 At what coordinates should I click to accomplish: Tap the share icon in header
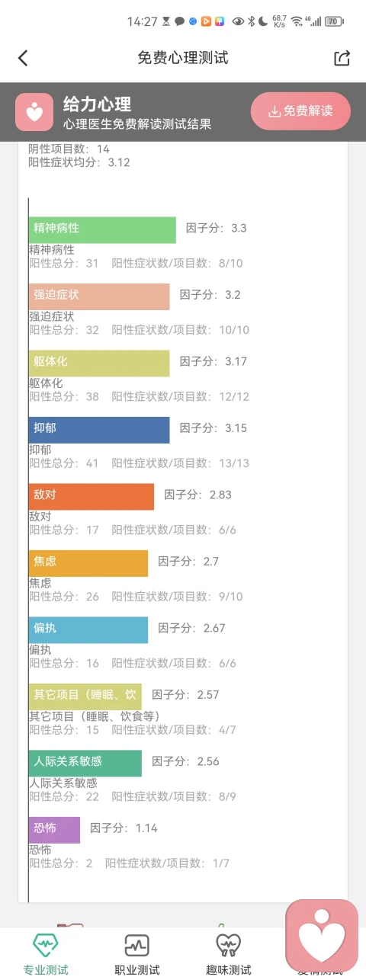342,58
